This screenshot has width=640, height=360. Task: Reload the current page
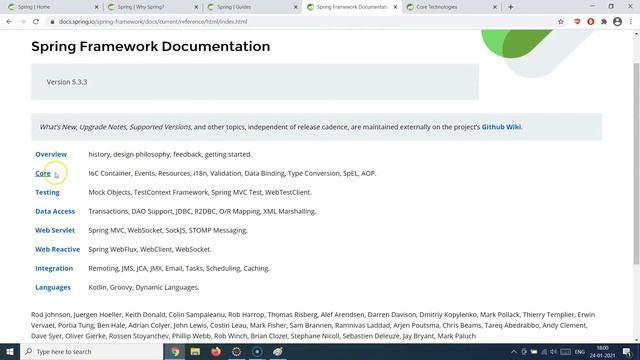(36, 22)
